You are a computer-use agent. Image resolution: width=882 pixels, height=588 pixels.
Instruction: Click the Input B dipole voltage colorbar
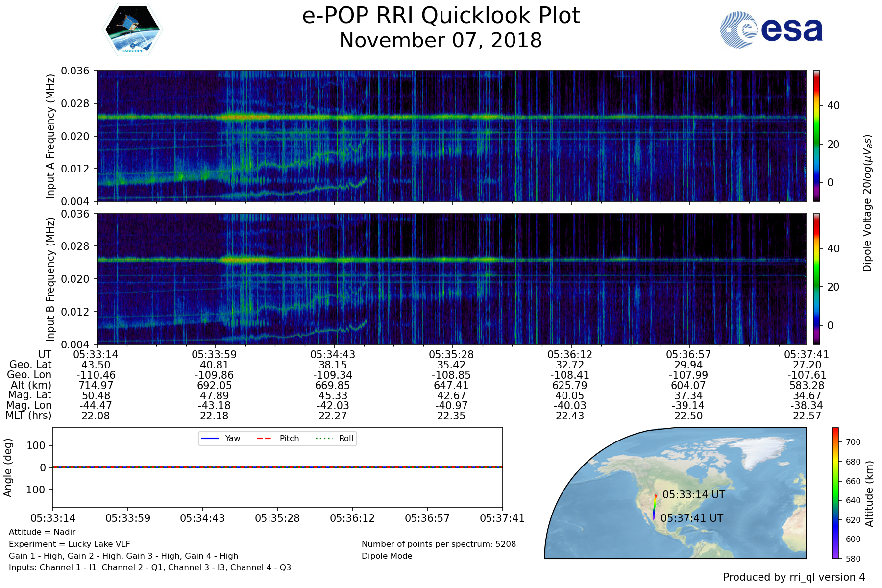click(816, 279)
